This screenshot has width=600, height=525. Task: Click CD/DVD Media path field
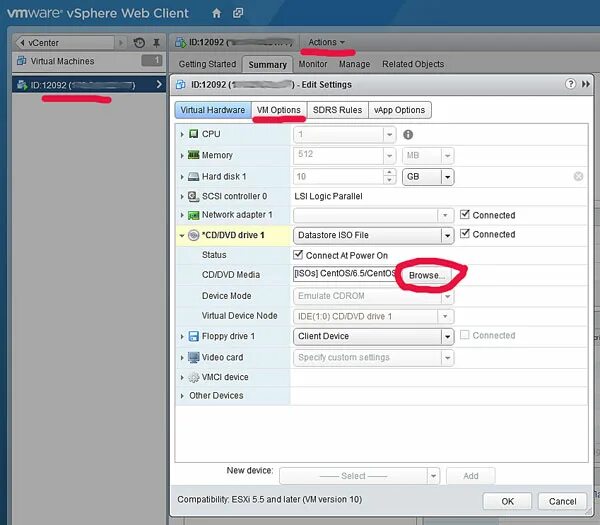point(345,274)
